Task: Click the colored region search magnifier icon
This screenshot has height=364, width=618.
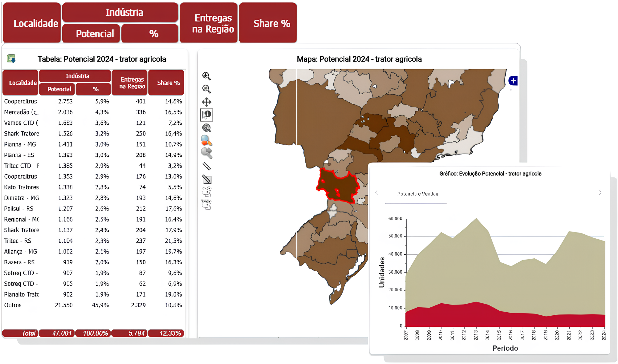Action: (206, 141)
